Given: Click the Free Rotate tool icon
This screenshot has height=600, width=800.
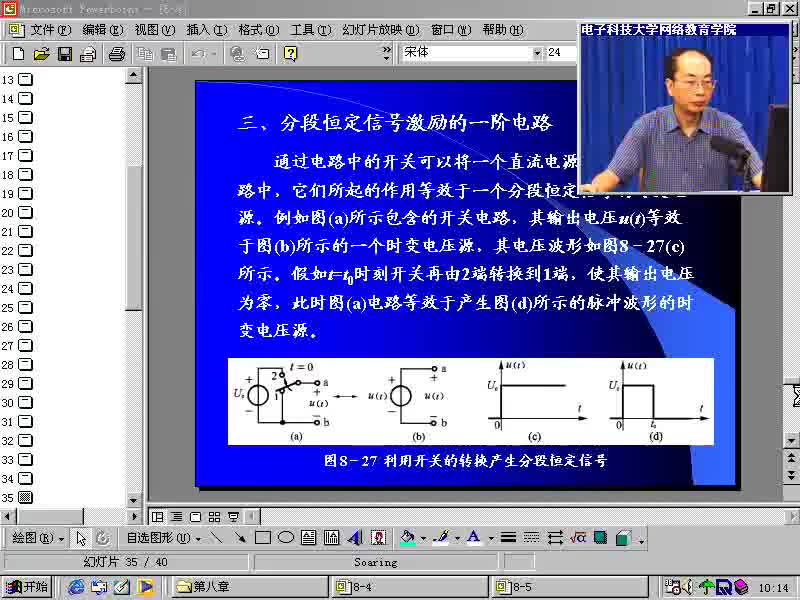Looking at the screenshot, I should pos(103,538).
